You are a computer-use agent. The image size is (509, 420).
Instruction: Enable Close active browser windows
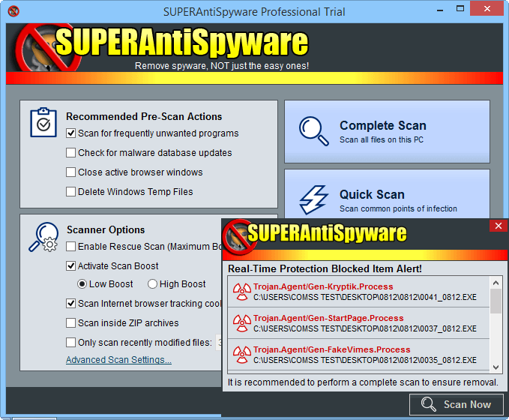click(70, 172)
